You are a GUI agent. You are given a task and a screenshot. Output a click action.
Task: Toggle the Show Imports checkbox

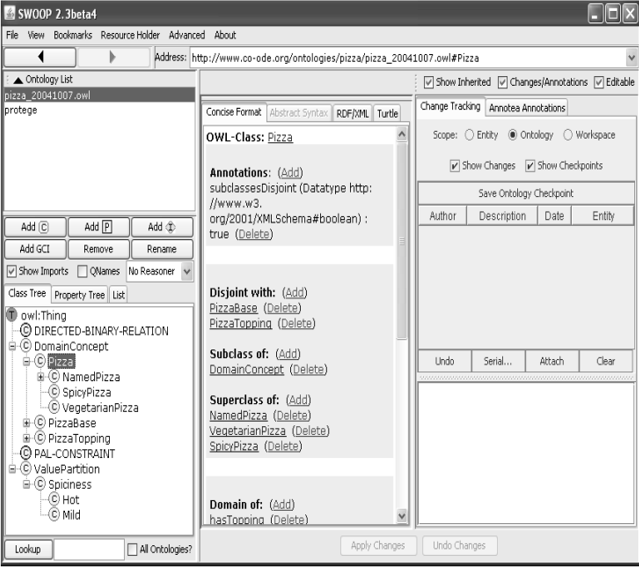coord(12,271)
